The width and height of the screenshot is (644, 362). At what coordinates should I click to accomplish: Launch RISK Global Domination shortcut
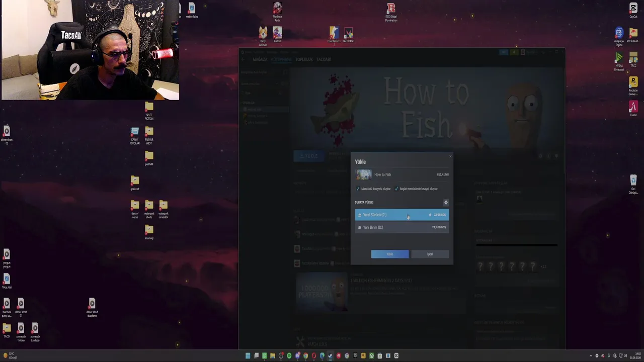(x=391, y=12)
